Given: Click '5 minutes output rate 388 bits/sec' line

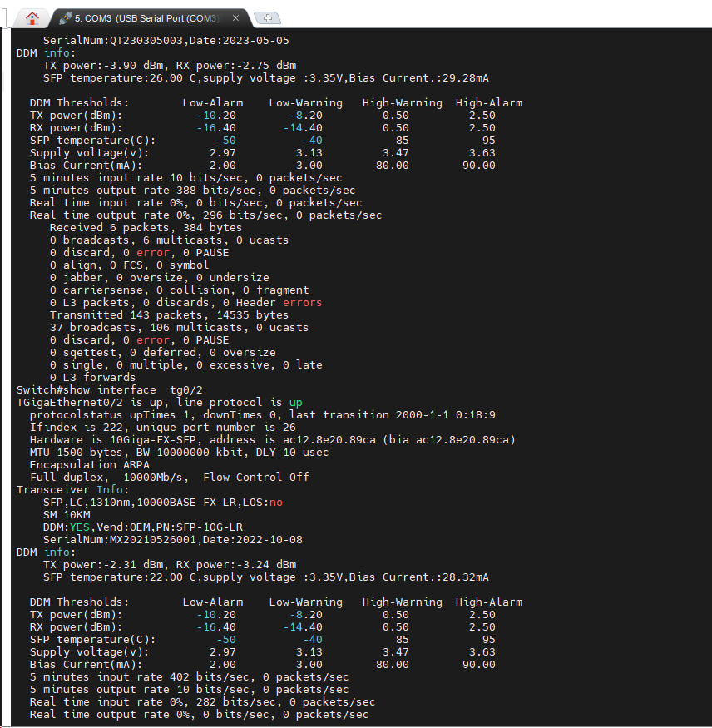Looking at the screenshot, I should click(192, 191).
